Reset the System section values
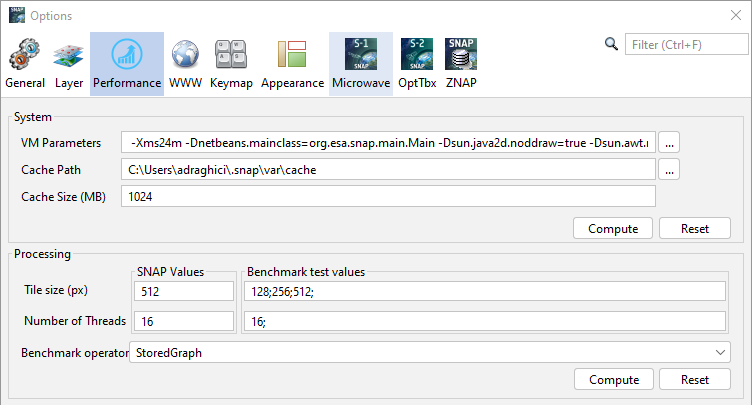752x405 pixels. click(x=695, y=228)
